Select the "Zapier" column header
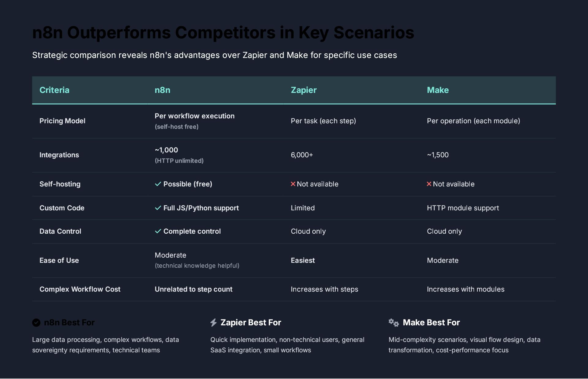588x379 pixels. click(303, 90)
